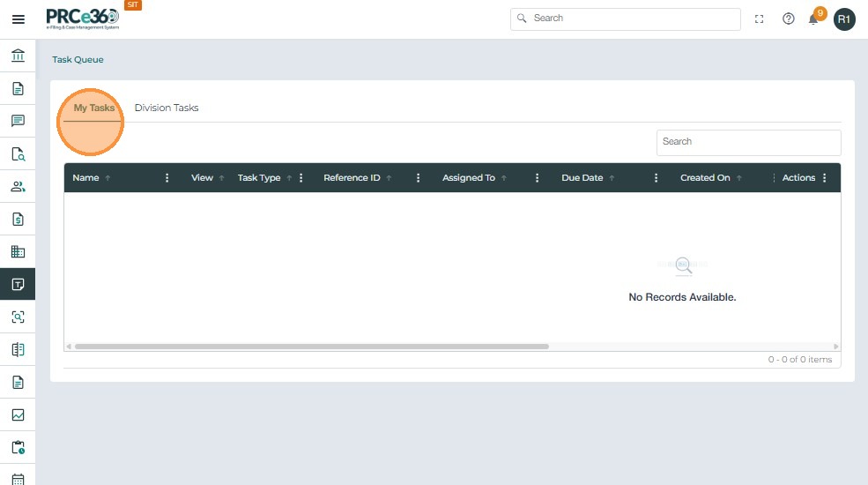
Task: Open the scan-search frame sidebar icon
Action: 18,317
